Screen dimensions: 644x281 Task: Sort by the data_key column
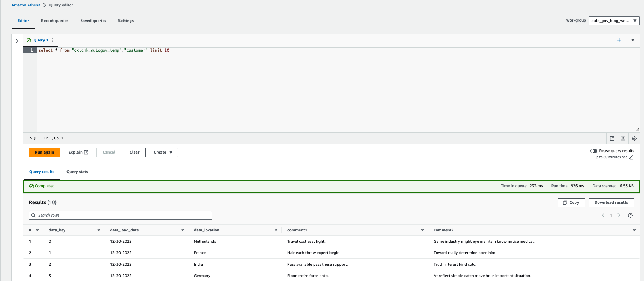(99, 230)
